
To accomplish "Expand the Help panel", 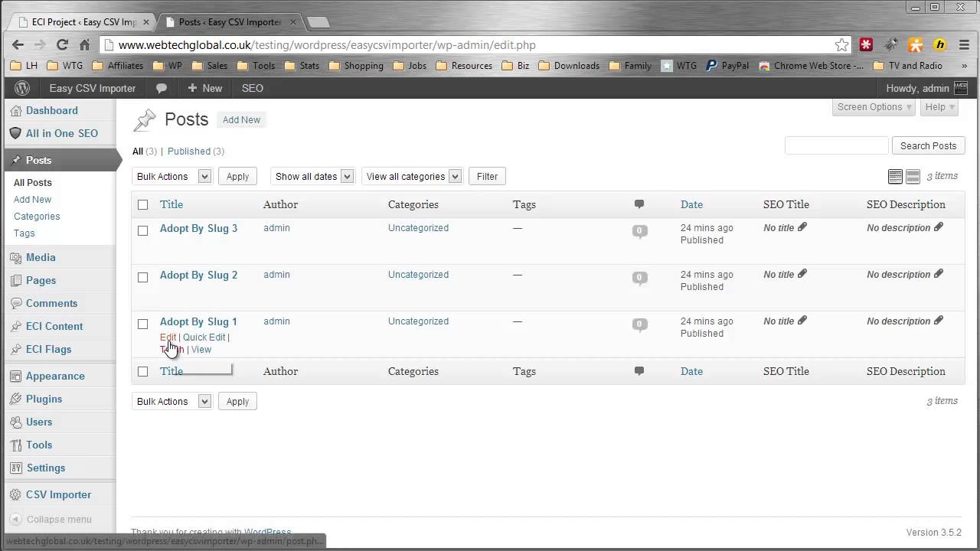I will pyautogui.click(x=940, y=107).
